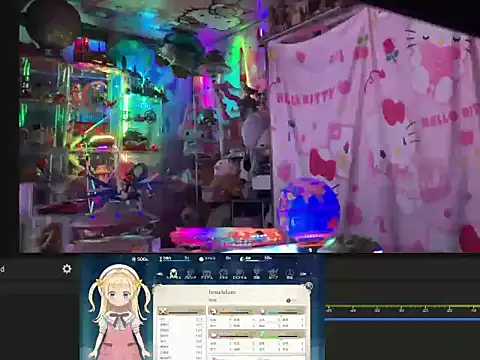Select the webcam video preview
The image size is (480, 360).
[249, 126]
